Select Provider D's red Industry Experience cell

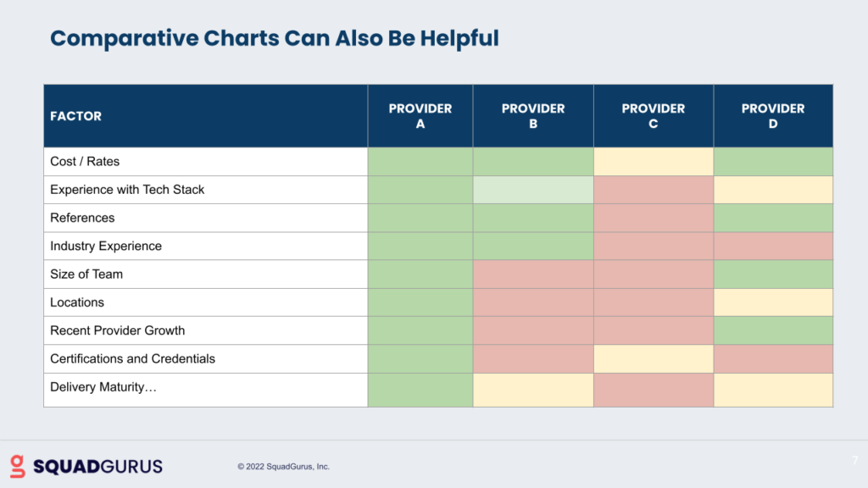[x=773, y=246]
